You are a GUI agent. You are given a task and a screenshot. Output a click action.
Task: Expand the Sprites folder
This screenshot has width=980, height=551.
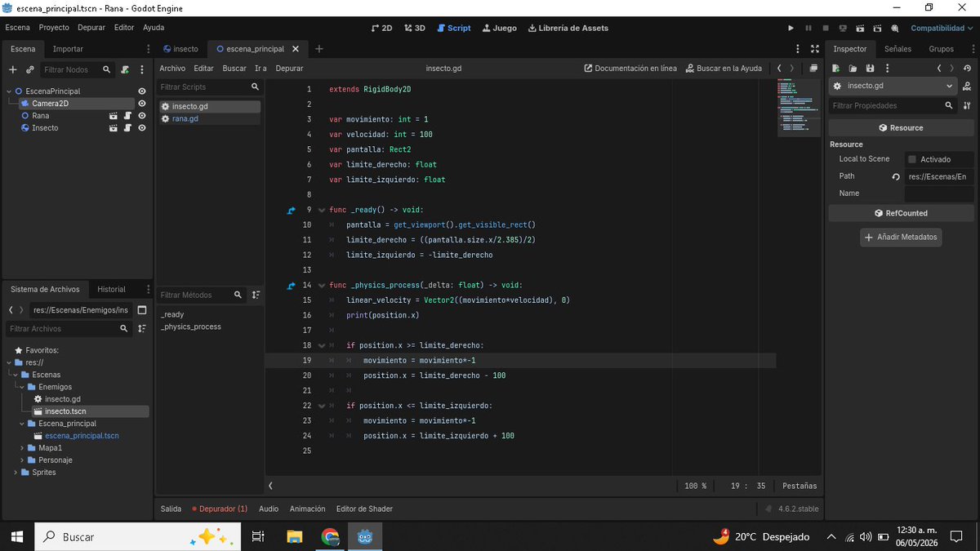tap(16, 473)
